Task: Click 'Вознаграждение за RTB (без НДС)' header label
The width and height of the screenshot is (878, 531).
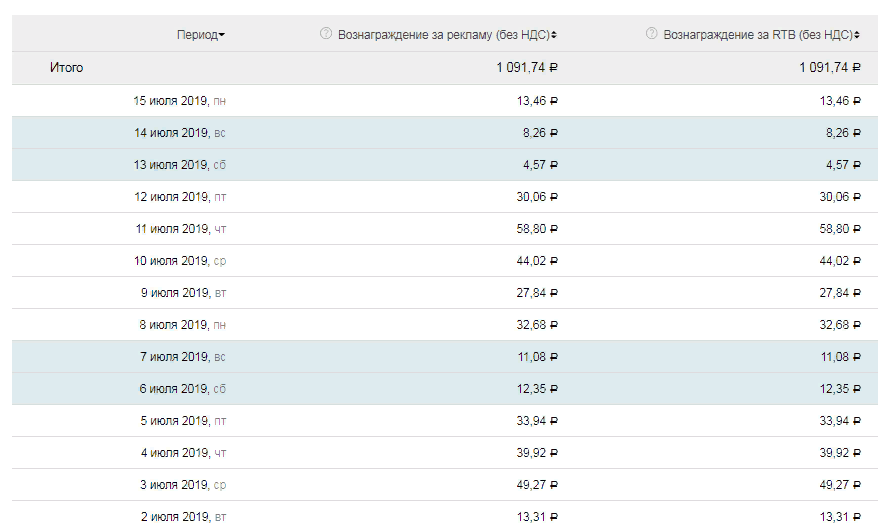Action: [x=759, y=35]
